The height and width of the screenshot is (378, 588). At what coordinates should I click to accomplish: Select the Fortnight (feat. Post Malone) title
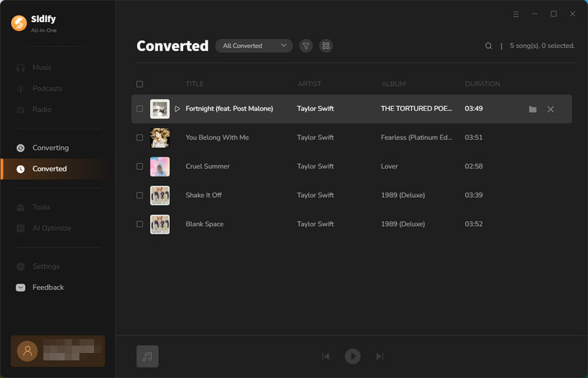(x=229, y=109)
